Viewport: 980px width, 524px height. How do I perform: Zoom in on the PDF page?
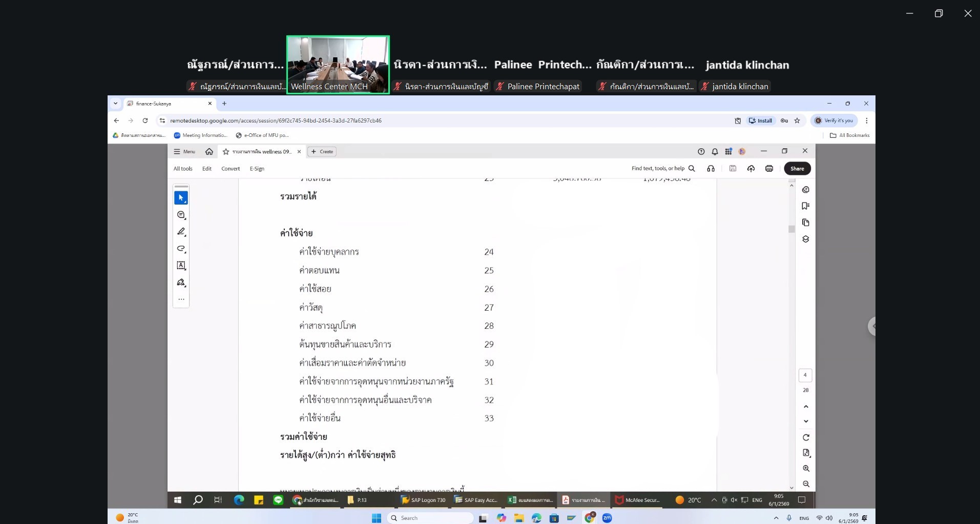806,469
